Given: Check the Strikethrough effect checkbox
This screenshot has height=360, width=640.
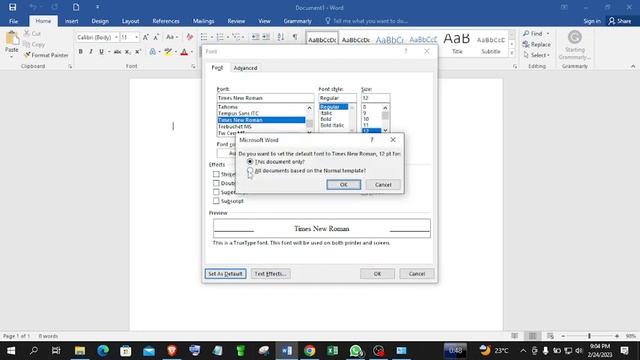Looking at the screenshot, I should click(x=216, y=174).
